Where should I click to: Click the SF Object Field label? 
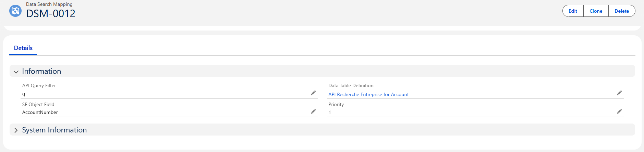point(38,104)
